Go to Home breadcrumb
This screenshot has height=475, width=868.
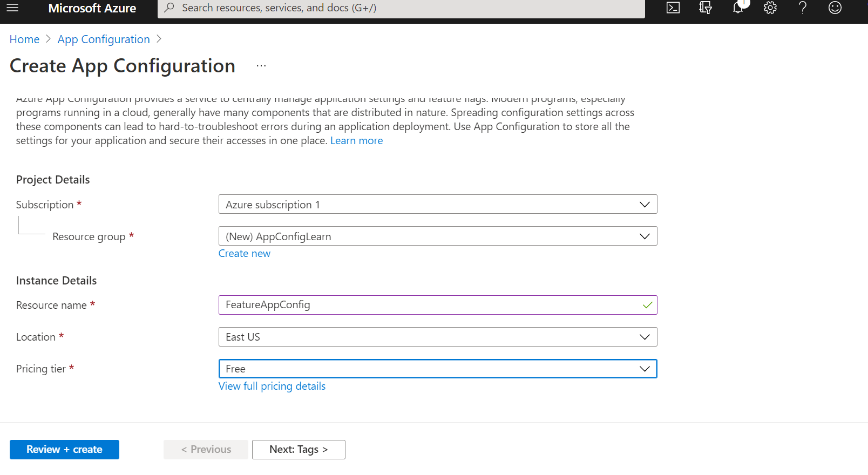24,39
